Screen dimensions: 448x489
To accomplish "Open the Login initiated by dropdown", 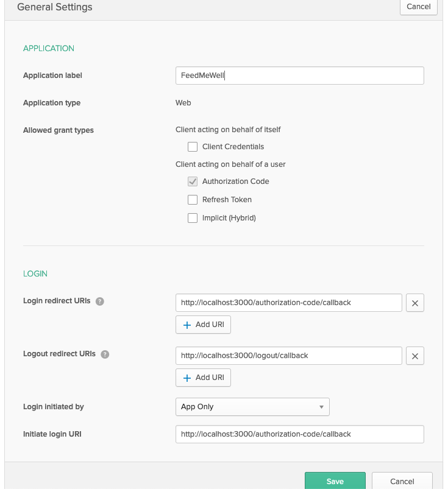I will [x=252, y=407].
